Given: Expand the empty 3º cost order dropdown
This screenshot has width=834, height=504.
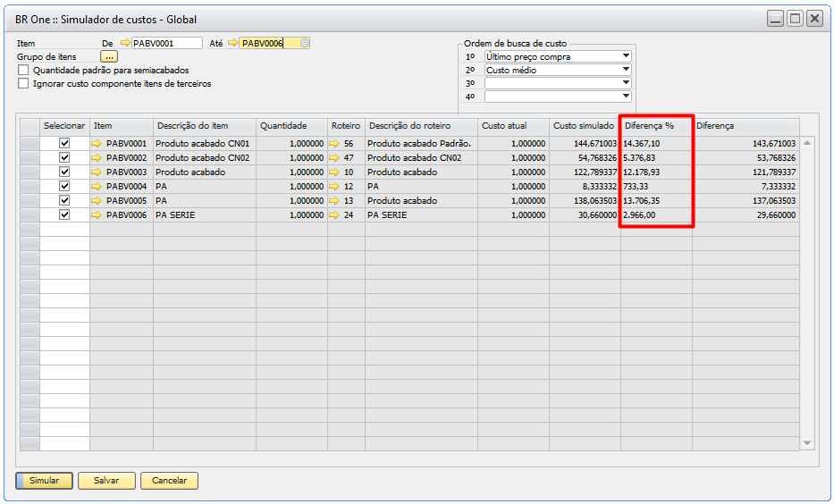Looking at the screenshot, I should [626, 83].
